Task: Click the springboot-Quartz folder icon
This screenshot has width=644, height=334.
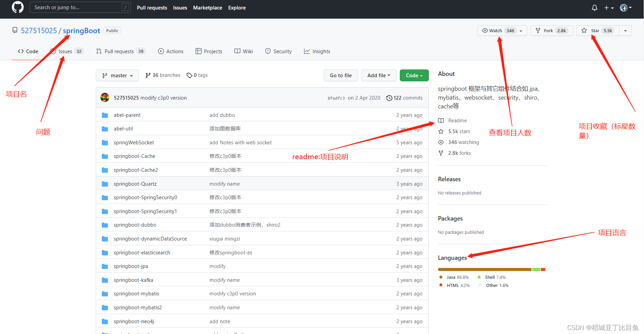Action: tap(105, 184)
